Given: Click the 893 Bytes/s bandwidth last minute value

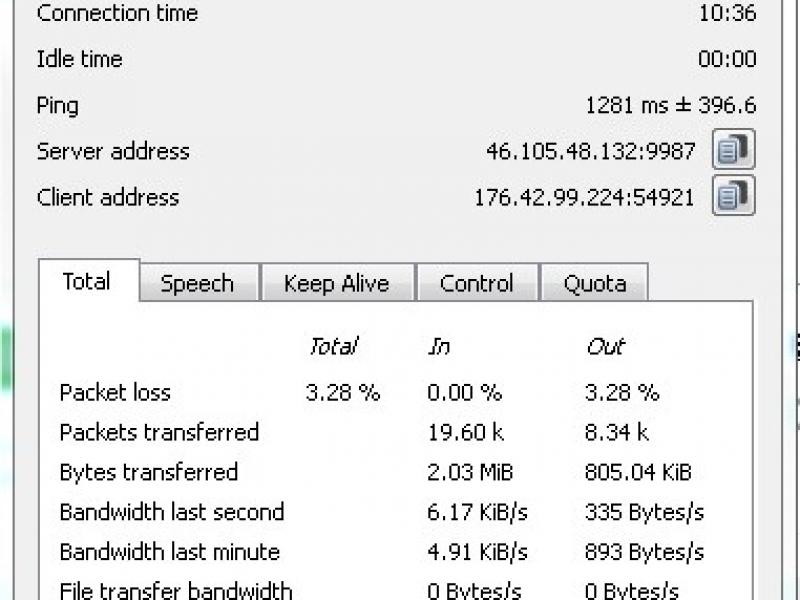Looking at the screenshot, I should pyautogui.click(x=644, y=552).
